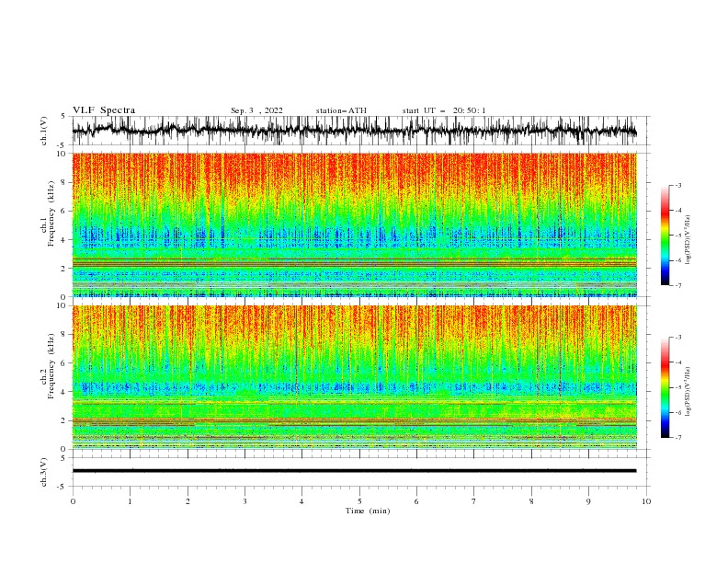Click the "-3" label on ch.1 color bar
The height and width of the screenshot is (563, 728).
[678, 185]
